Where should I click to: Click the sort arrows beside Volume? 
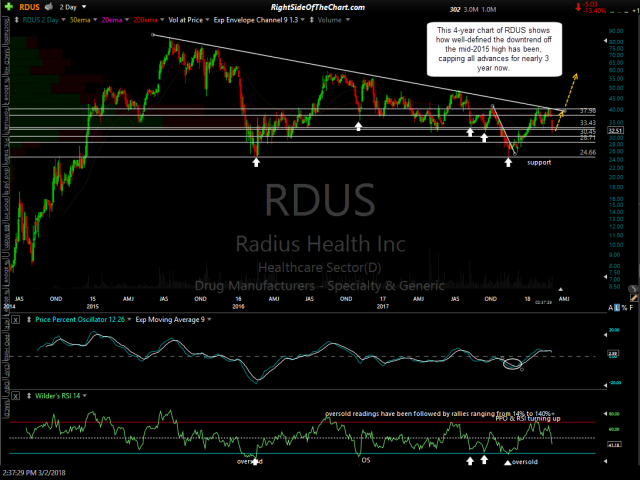click(312, 20)
